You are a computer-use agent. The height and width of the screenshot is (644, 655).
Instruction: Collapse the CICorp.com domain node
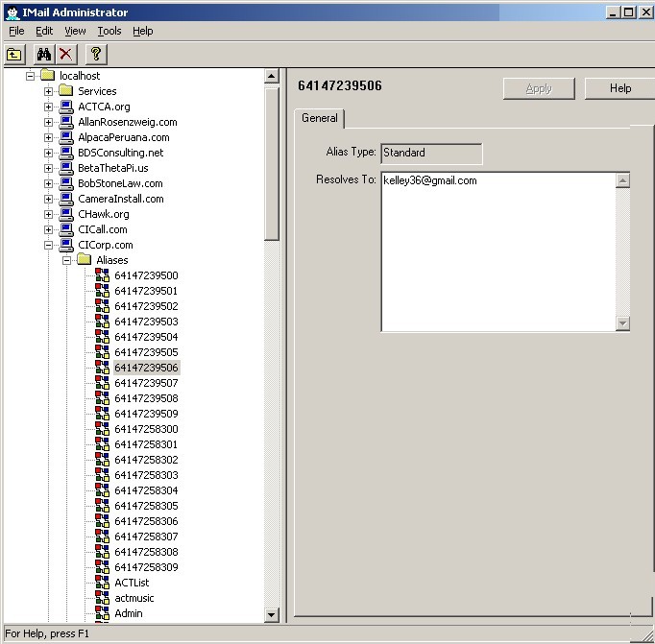coord(48,245)
